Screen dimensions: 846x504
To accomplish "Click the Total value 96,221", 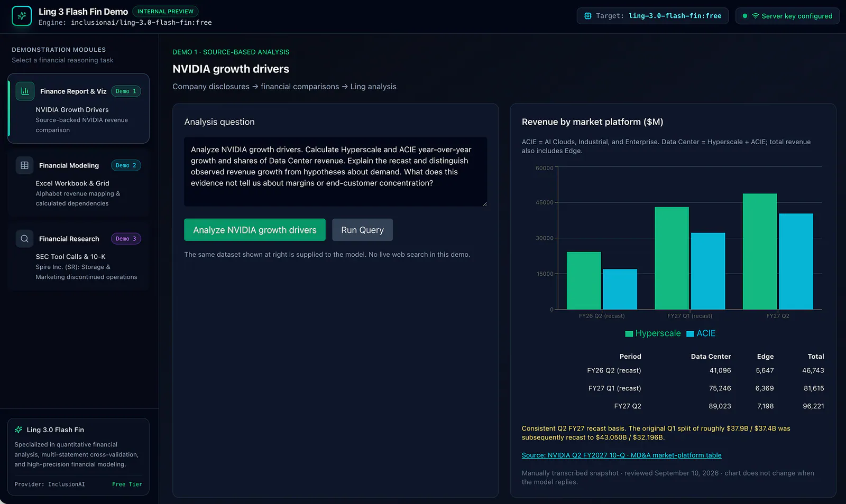I will pyautogui.click(x=813, y=406).
